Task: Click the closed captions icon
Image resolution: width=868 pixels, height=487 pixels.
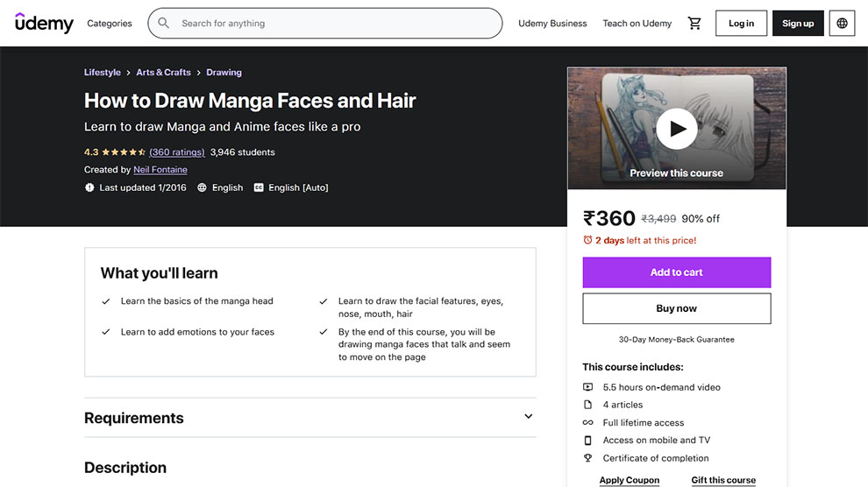Action: [x=259, y=187]
